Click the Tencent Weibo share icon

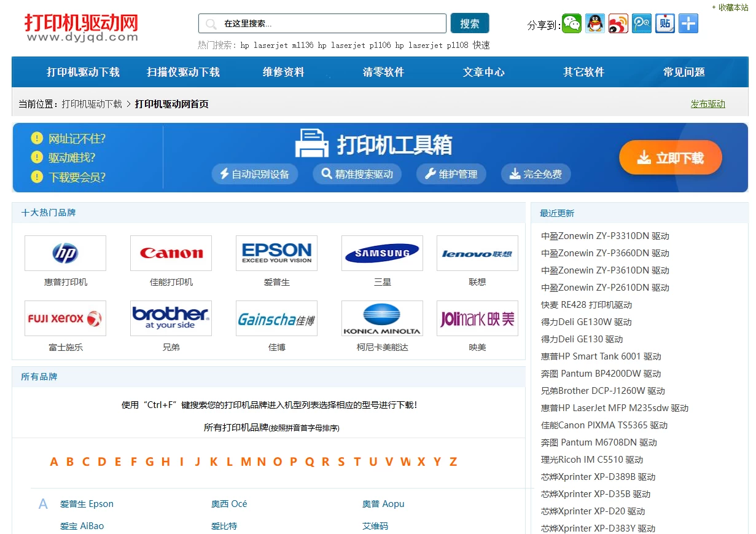(x=642, y=24)
